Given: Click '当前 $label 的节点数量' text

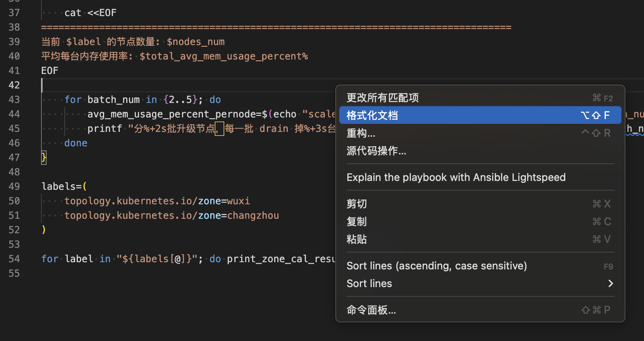Looking at the screenshot, I should 98,42.
